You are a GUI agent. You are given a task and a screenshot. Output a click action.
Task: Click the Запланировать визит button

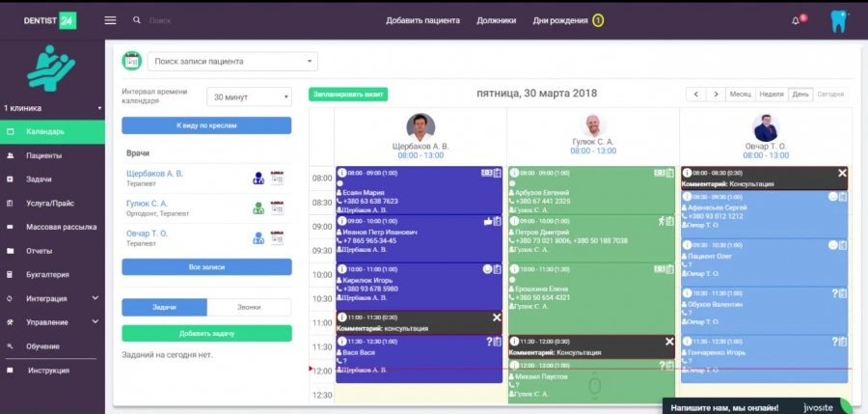[348, 95]
